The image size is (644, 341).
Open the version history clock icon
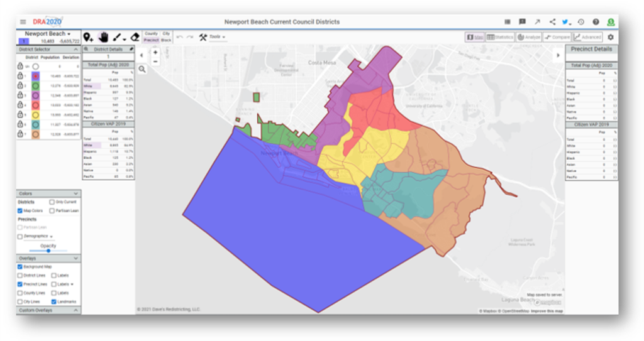(x=581, y=22)
